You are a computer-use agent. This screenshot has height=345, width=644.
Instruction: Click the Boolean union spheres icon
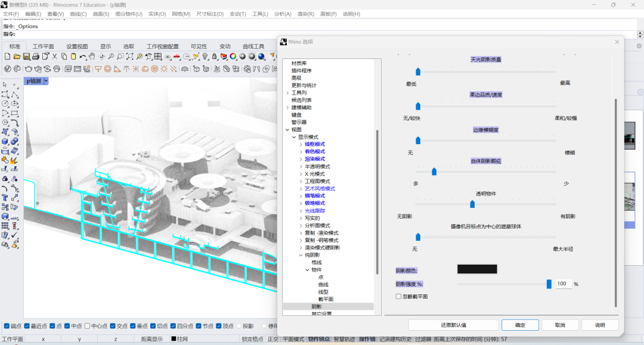(x=14, y=141)
